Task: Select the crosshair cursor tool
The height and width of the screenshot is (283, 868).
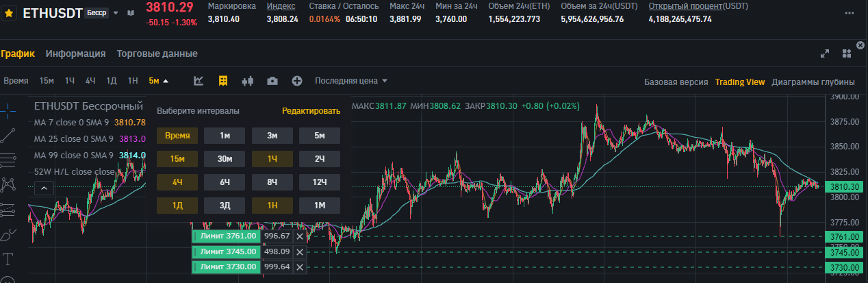Action: pyautogui.click(x=9, y=108)
